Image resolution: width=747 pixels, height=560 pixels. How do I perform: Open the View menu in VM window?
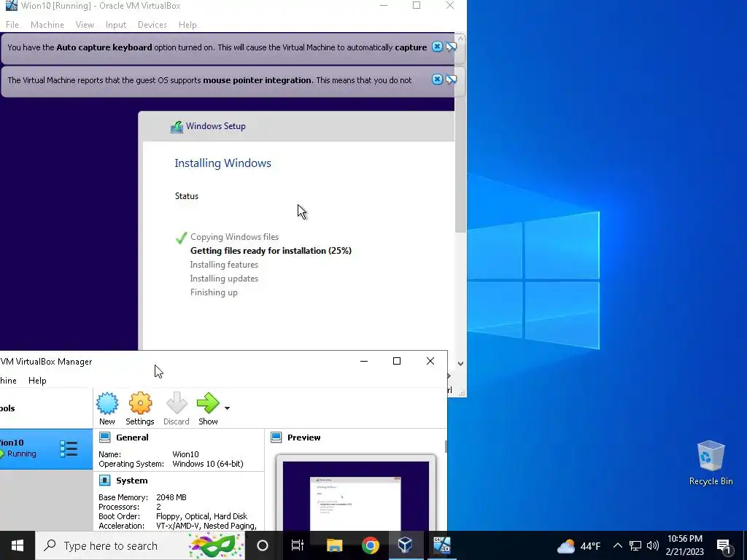85,25
